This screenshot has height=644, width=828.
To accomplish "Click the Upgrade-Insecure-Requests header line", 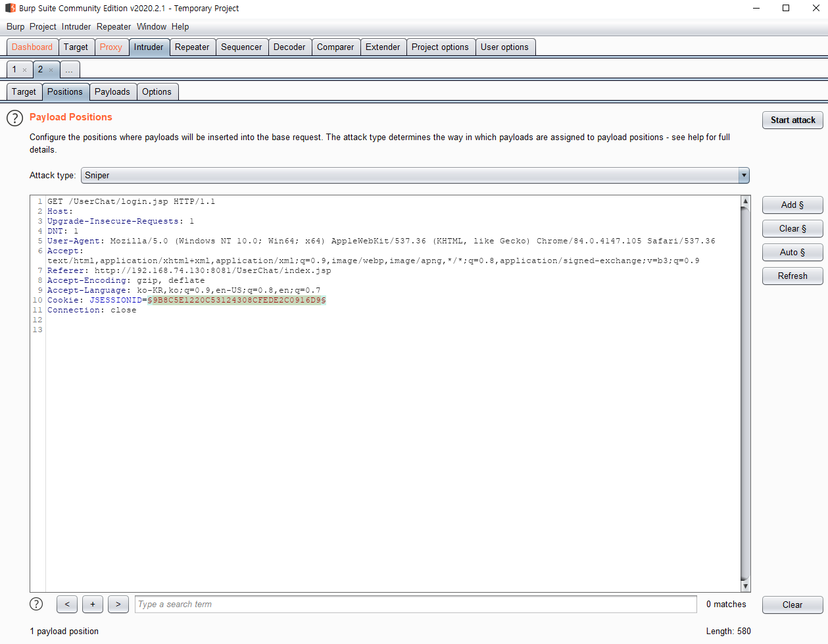I will (120, 222).
